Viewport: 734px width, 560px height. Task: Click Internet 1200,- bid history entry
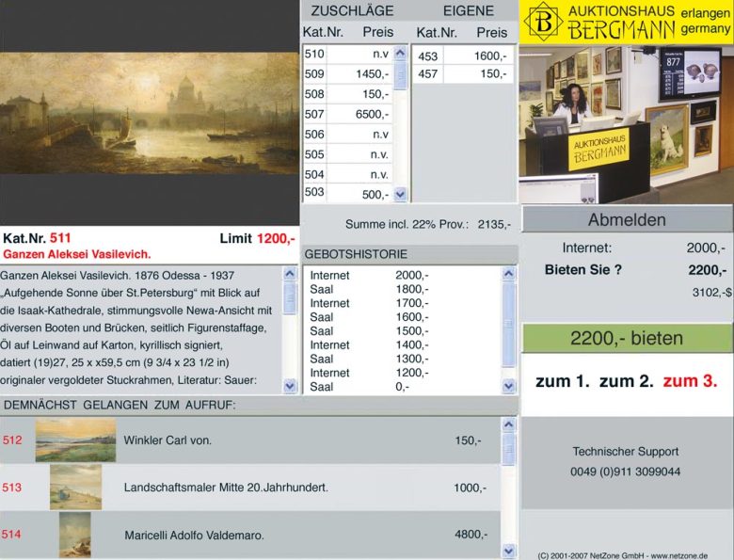[x=369, y=374]
